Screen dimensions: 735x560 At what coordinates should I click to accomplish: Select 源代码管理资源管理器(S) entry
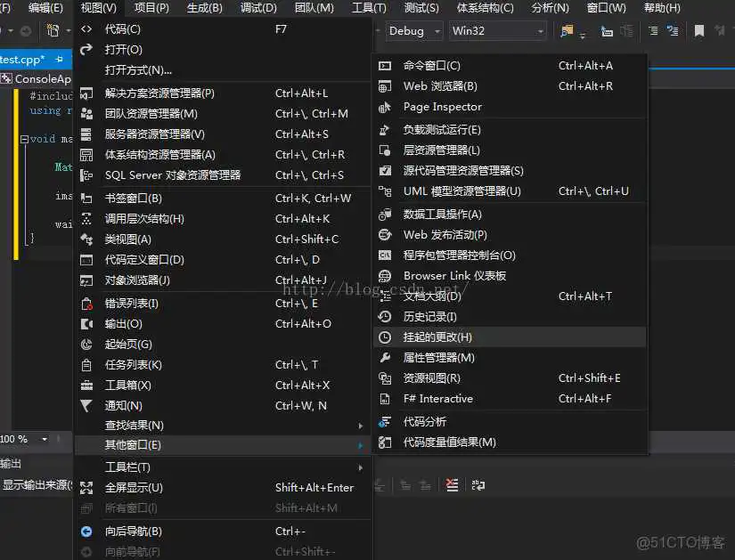510,171
